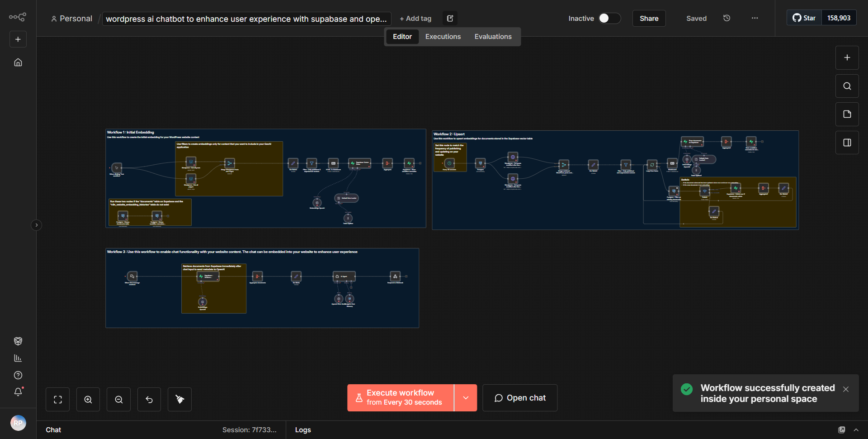Select Token Splitter node in Workflow 1

(348, 218)
